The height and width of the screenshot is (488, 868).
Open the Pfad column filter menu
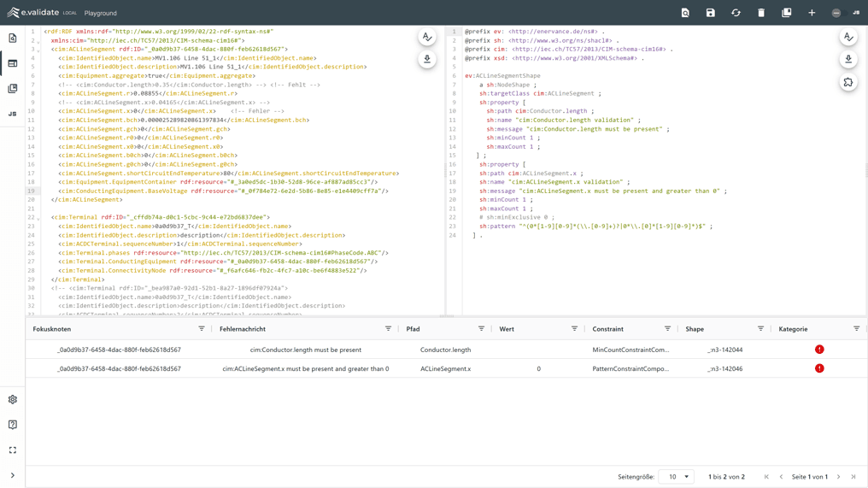pos(481,328)
